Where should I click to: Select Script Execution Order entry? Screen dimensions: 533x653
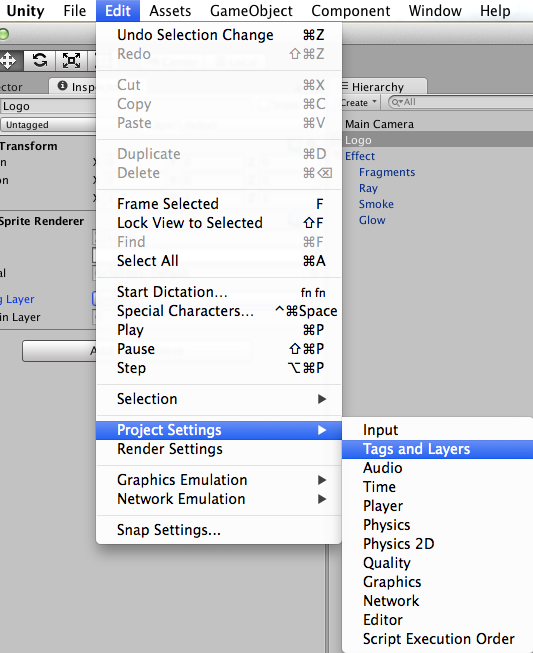tap(437, 639)
